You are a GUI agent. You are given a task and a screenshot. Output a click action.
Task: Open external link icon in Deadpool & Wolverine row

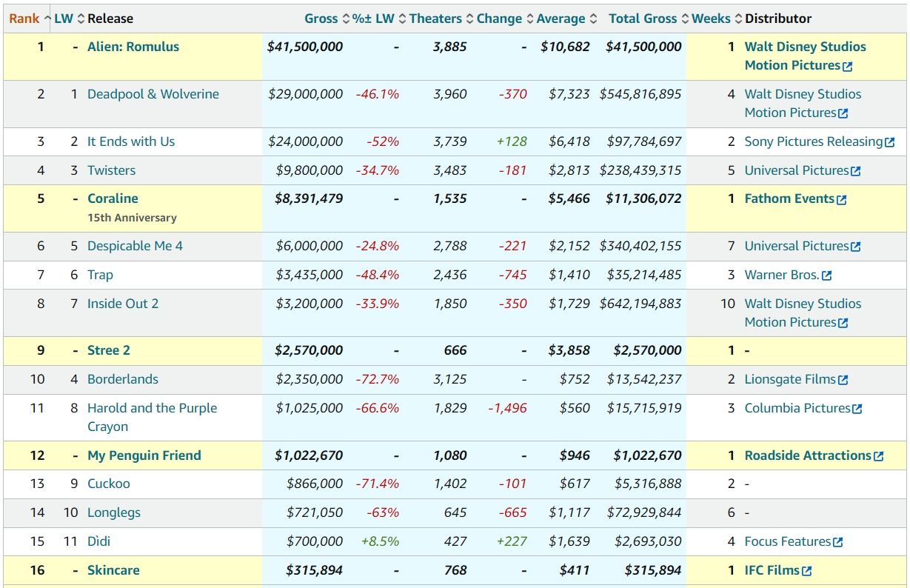(x=843, y=113)
